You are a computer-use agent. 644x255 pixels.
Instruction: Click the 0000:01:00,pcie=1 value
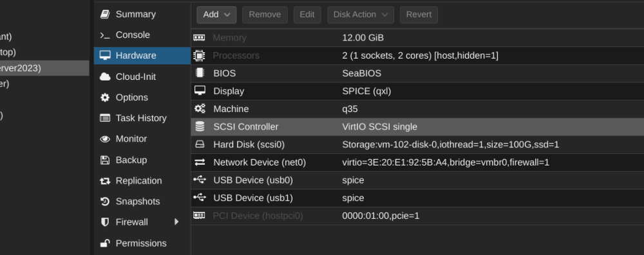(x=381, y=216)
